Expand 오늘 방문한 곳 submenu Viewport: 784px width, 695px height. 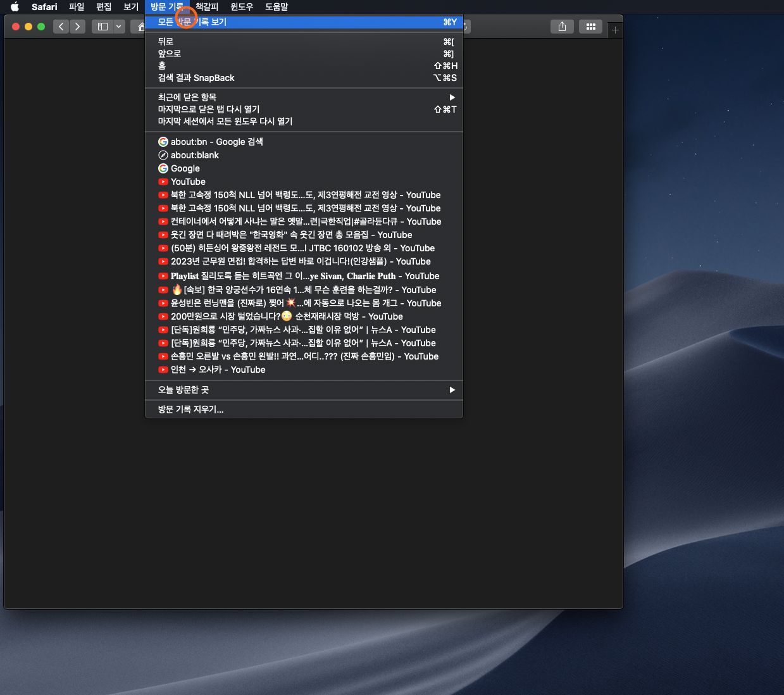click(x=304, y=390)
